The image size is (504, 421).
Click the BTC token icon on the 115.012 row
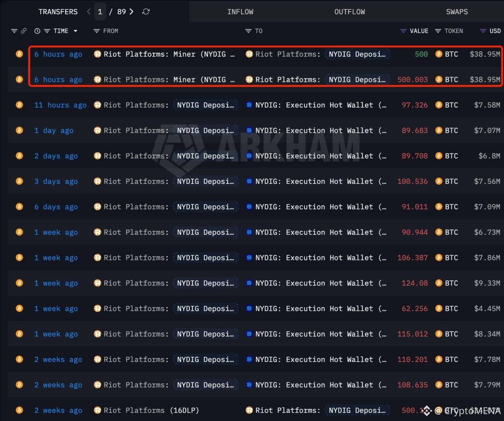click(439, 334)
